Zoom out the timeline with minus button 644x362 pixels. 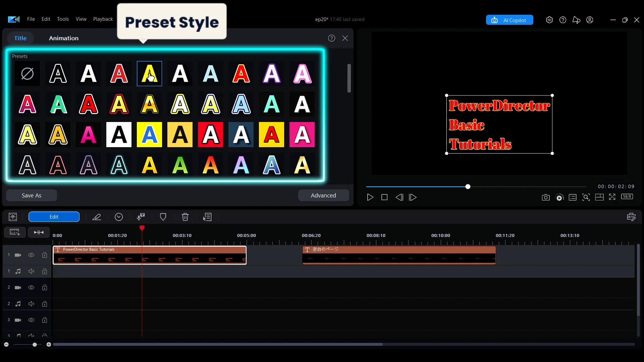(6, 345)
